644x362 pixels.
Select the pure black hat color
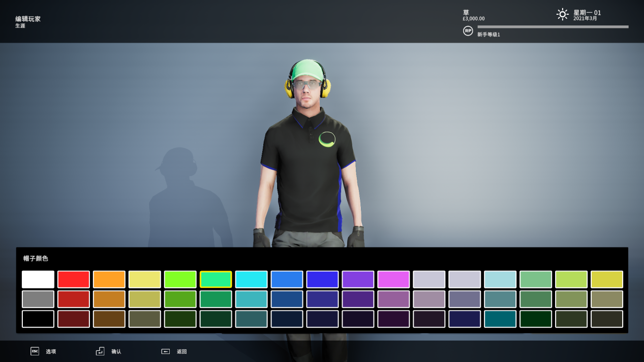(38, 319)
